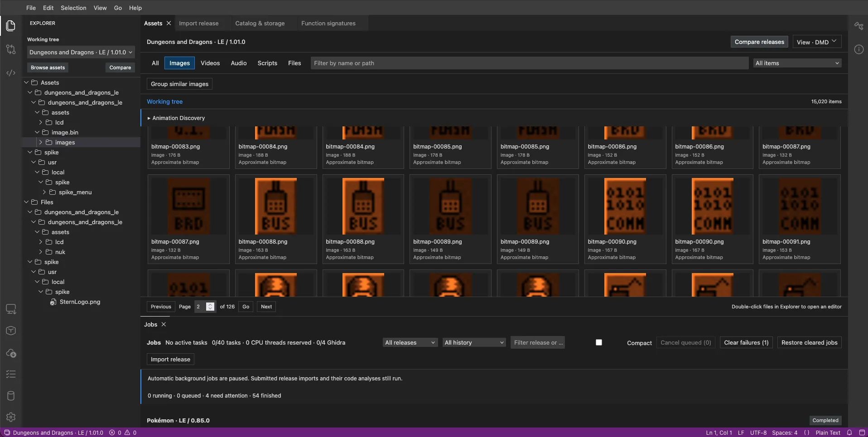Open the Explorer files icon in activity bar

coord(11,26)
